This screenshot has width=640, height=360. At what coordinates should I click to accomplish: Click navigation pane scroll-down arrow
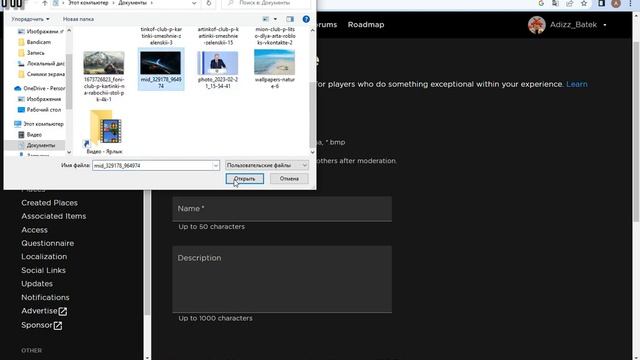69,152
